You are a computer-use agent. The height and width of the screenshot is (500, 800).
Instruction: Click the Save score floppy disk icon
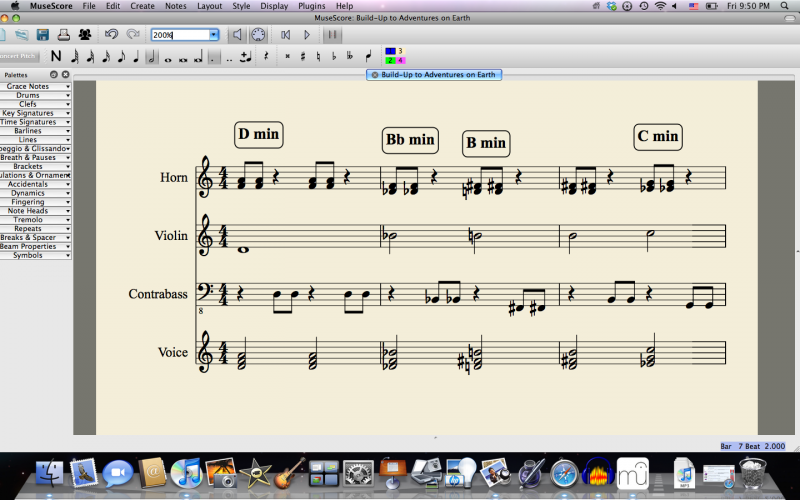(42, 35)
